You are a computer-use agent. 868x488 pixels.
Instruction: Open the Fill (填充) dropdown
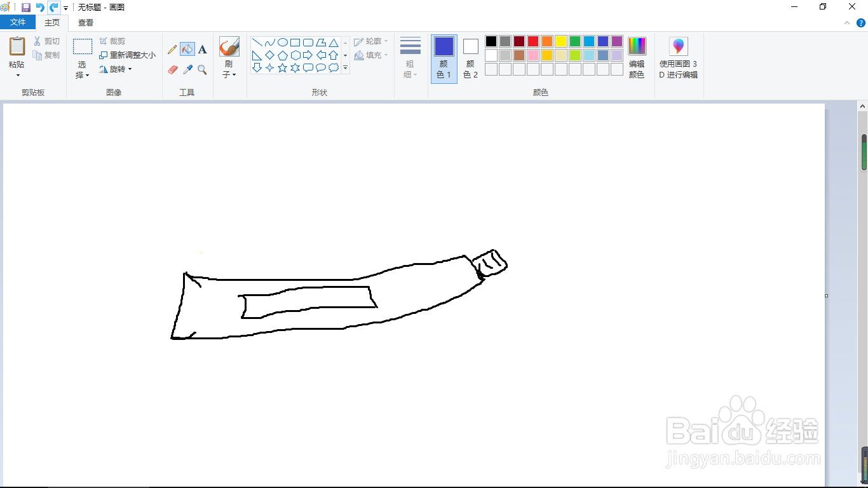click(x=371, y=55)
